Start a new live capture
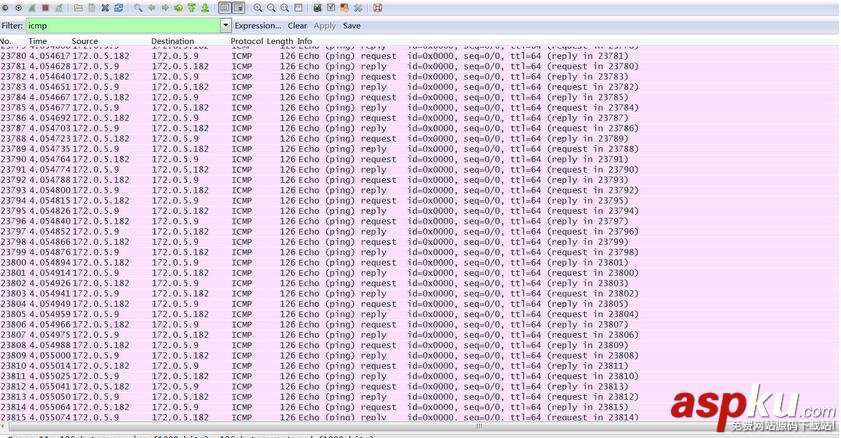The image size is (841, 438). coord(32,8)
